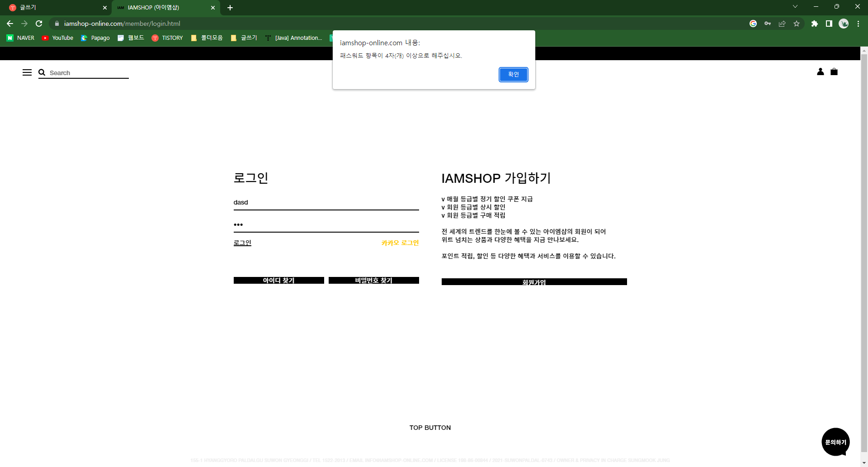The image size is (868, 467).
Task: Open the user account person icon
Action: pos(821,71)
